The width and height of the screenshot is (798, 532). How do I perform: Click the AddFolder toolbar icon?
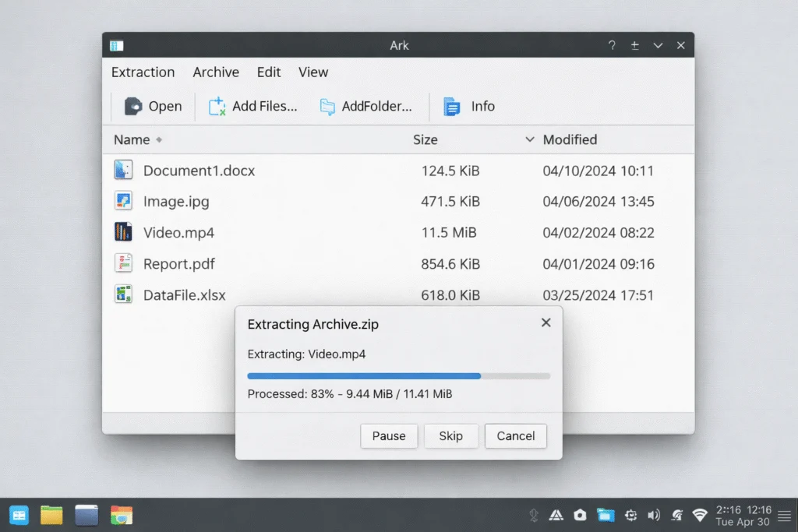[327, 105]
